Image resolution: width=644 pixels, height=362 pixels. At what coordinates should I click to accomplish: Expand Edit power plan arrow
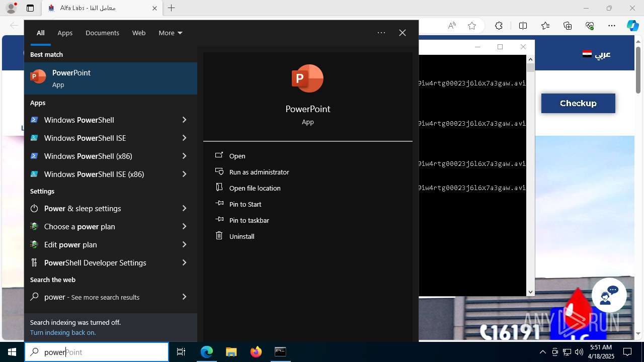click(184, 244)
